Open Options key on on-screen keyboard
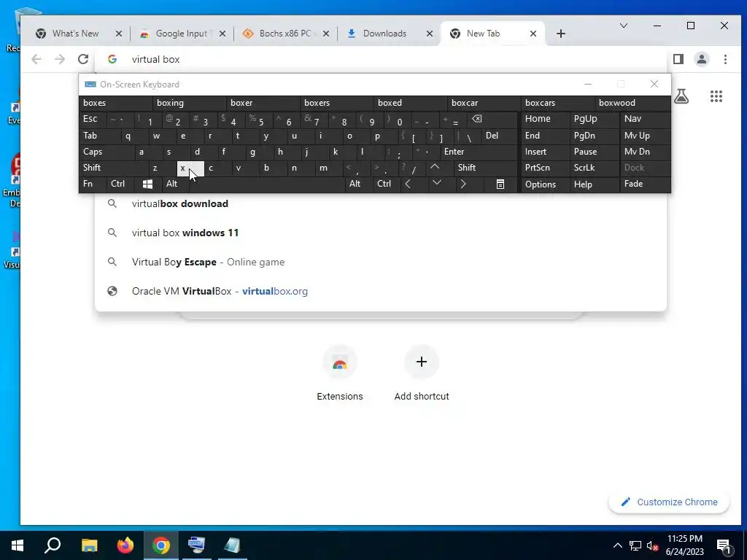 pos(545,184)
